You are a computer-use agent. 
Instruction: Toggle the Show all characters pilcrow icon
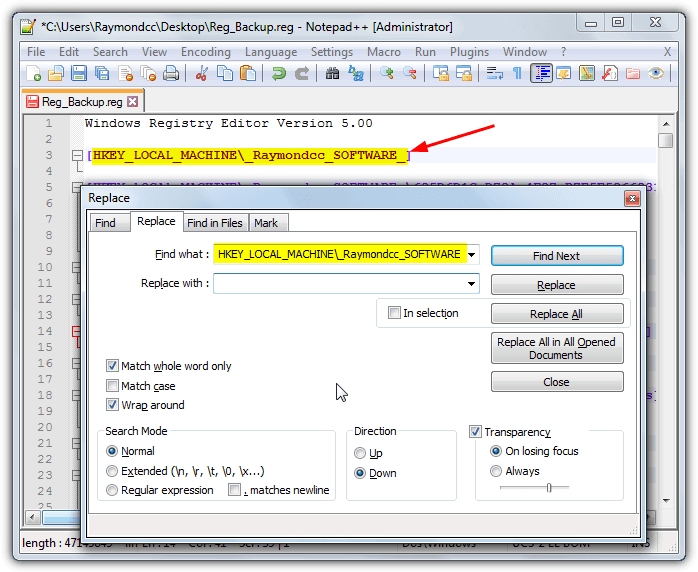click(517, 73)
